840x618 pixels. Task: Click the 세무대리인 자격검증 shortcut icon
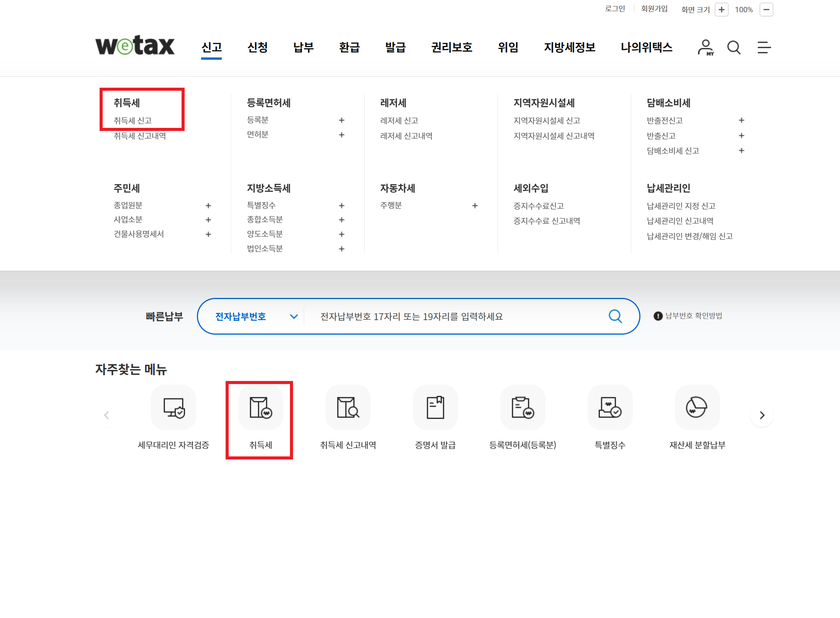pyautogui.click(x=174, y=407)
